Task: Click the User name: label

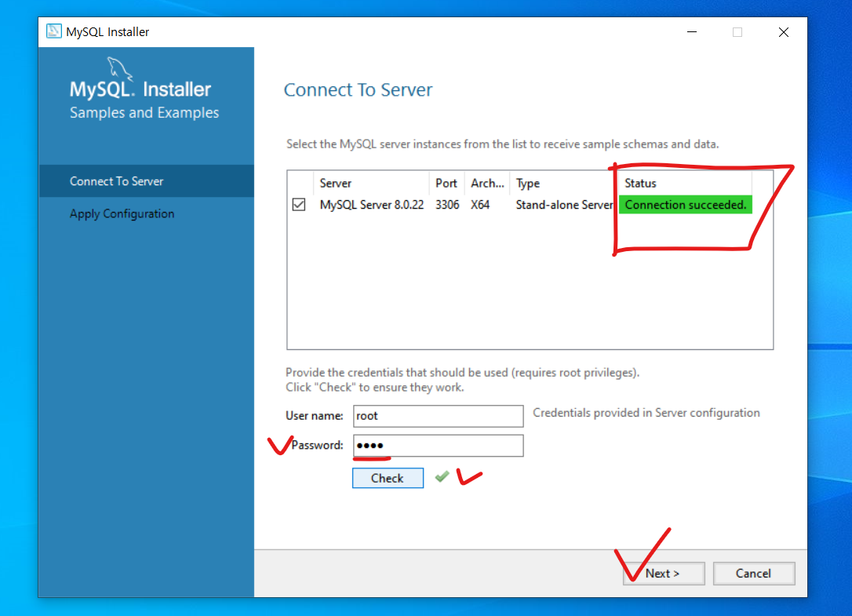Action: pyautogui.click(x=315, y=416)
